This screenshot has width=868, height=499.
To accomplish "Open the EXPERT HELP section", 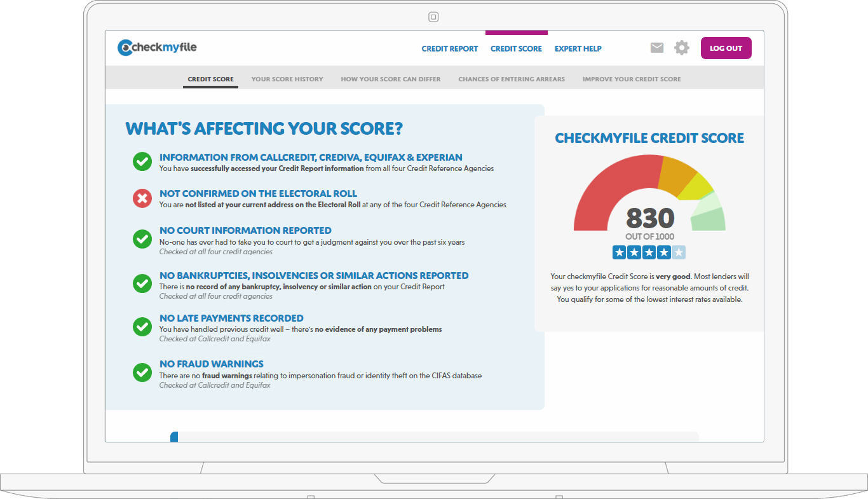I will (578, 48).
